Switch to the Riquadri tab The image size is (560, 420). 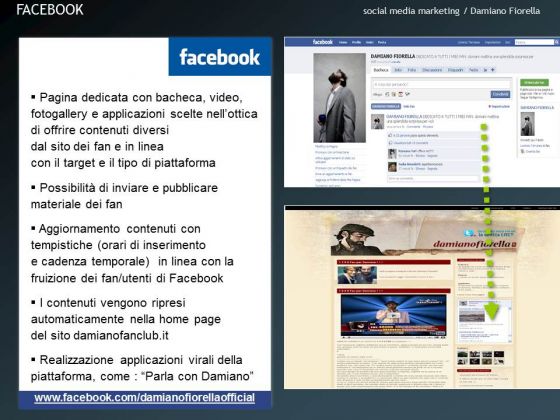click(455, 70)
